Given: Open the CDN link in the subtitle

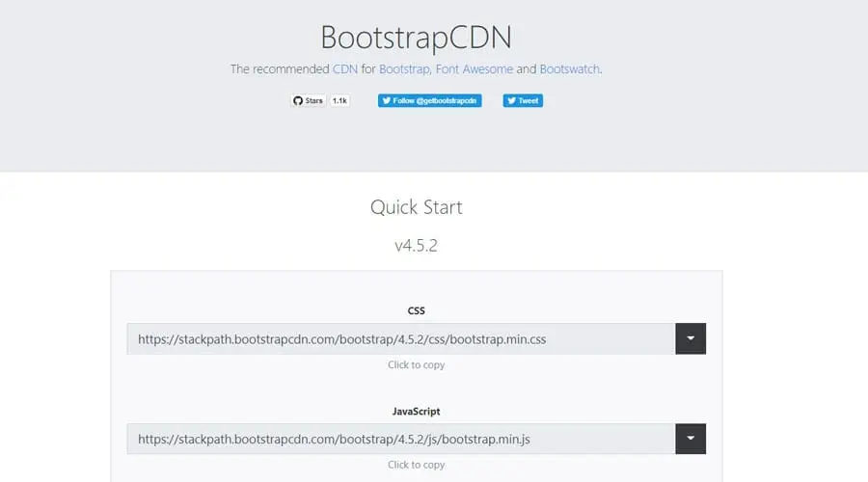Looking at the screenshot, I should [x=345, y=69].
